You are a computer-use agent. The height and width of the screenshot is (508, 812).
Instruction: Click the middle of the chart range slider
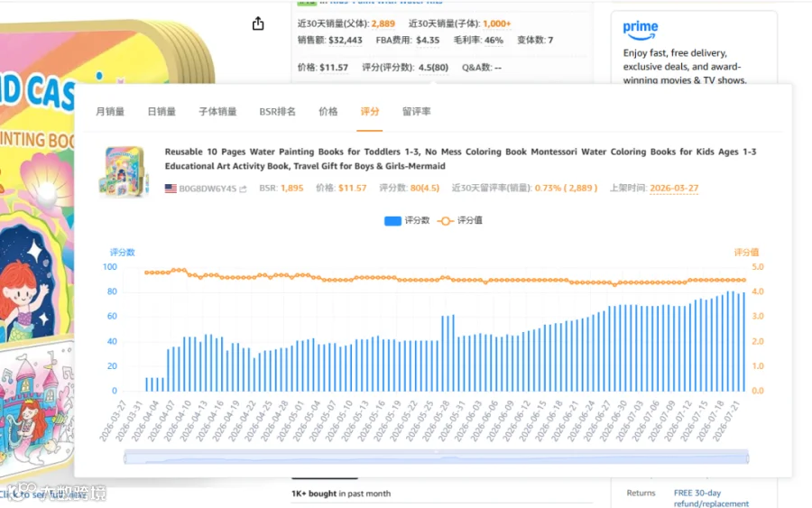click(436, 457)
